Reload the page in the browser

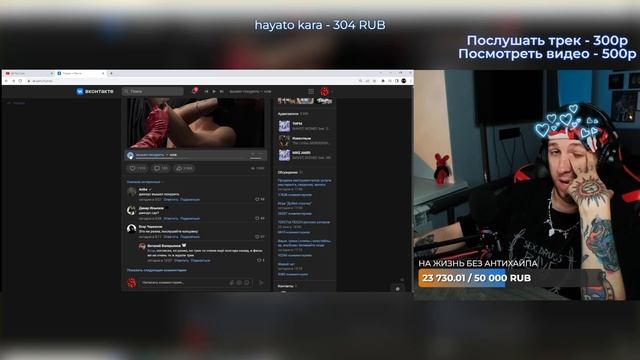20,81
